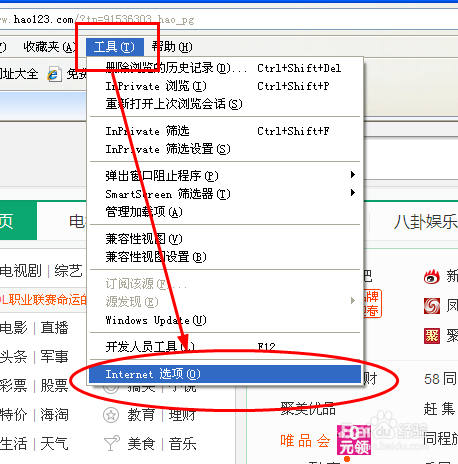458x464 pixels.
Task: Toggle 兼容性视图(V)
Action: point(225,239)
